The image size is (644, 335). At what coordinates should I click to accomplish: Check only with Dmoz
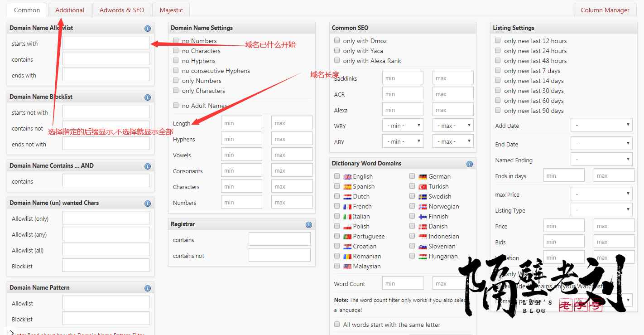[x=337, y=40]
